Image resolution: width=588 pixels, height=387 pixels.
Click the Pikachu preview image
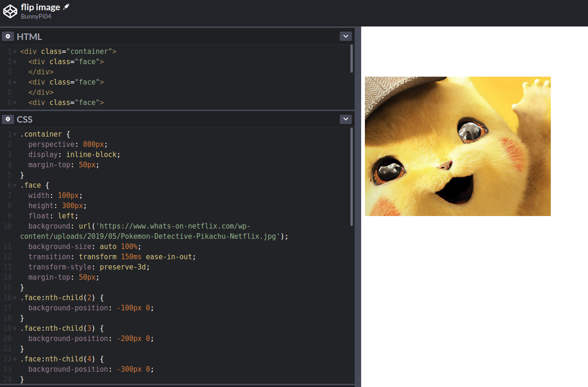tap(458, 146)
